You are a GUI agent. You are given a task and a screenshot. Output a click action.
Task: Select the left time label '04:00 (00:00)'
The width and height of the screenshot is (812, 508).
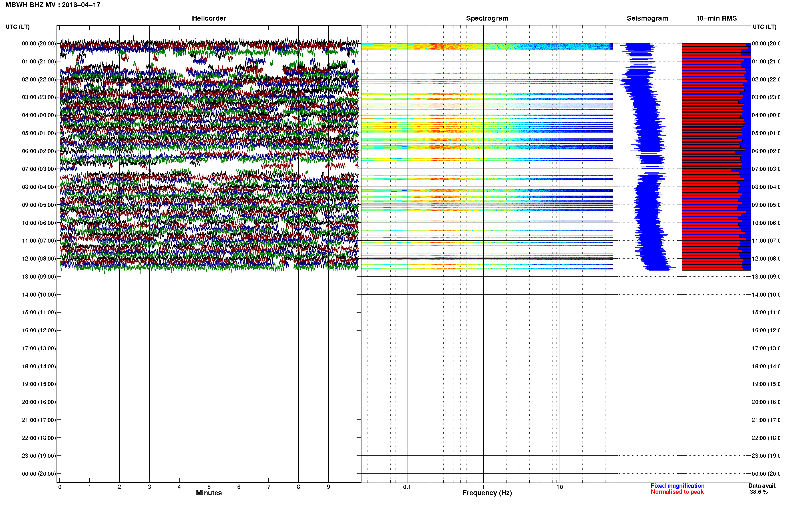point(39,115)
